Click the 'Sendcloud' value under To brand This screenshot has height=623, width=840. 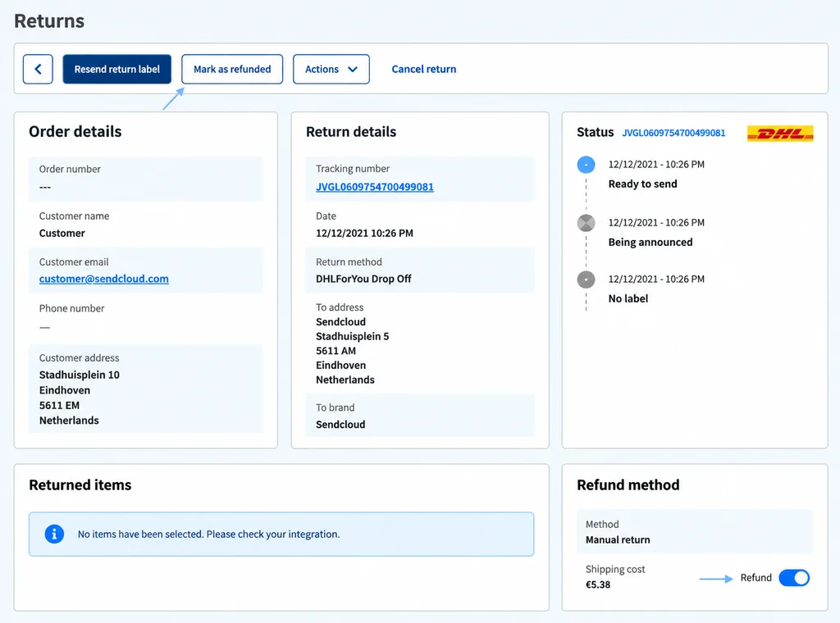pyautogui.click(x=340, y=425)
